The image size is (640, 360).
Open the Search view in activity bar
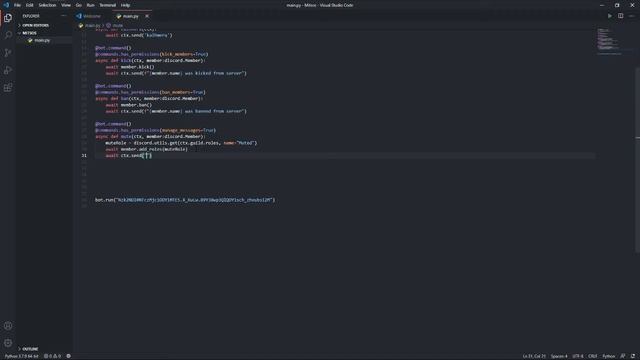pos(8,35)
